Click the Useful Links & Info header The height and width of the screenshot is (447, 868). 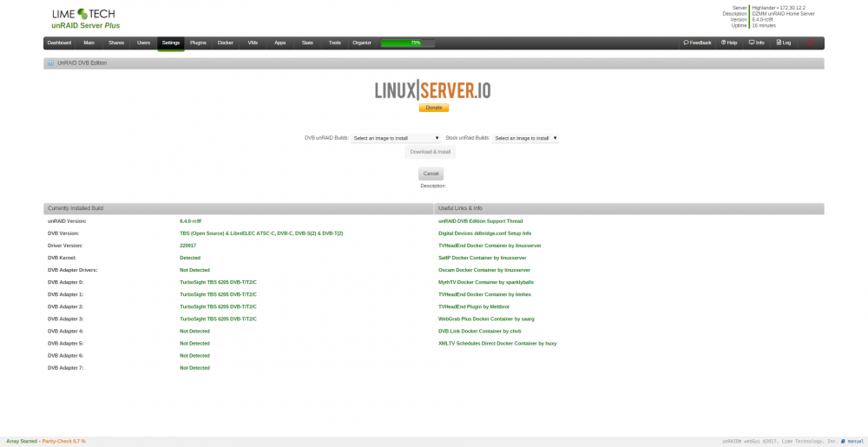[629, 208]
